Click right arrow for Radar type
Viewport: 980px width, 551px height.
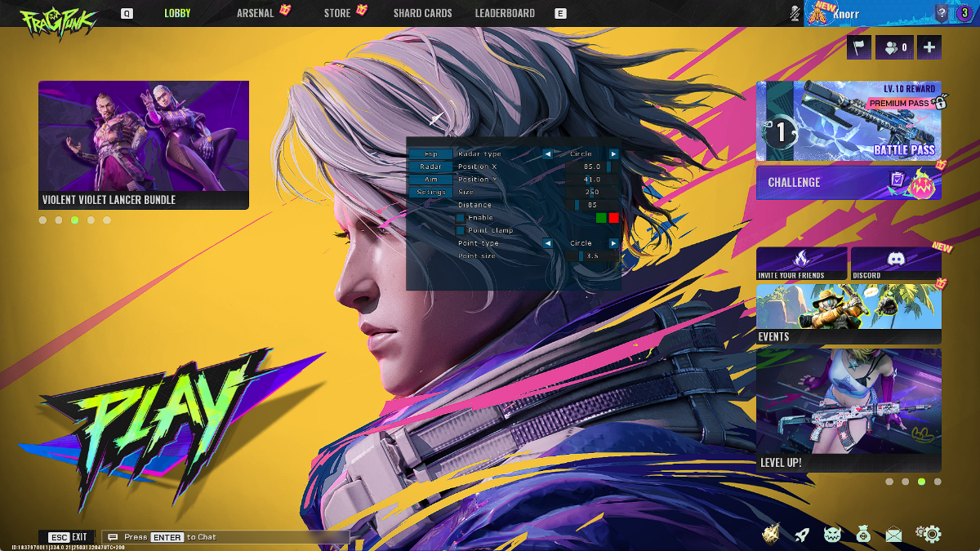[613, 153]
